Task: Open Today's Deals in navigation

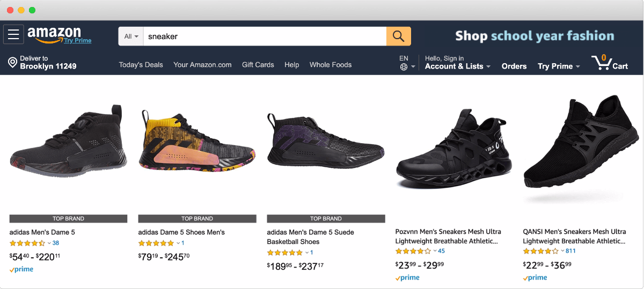Action: (141, 65)
